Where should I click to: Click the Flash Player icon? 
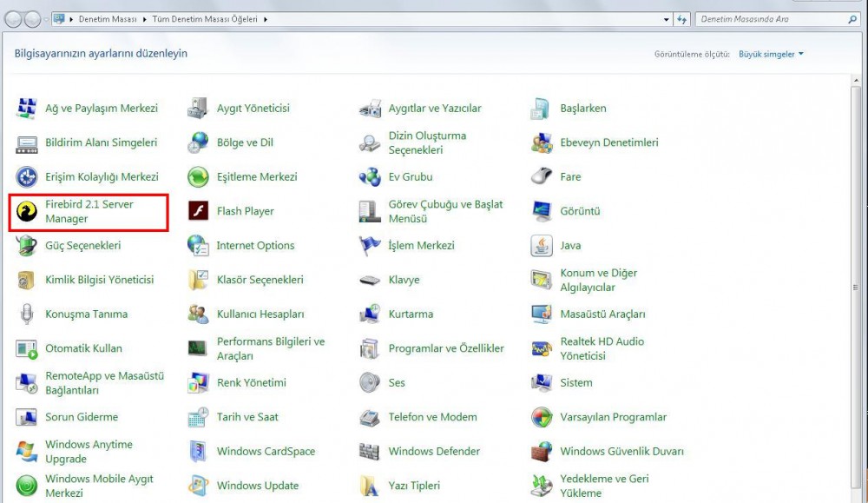click(x=198, y=211)
